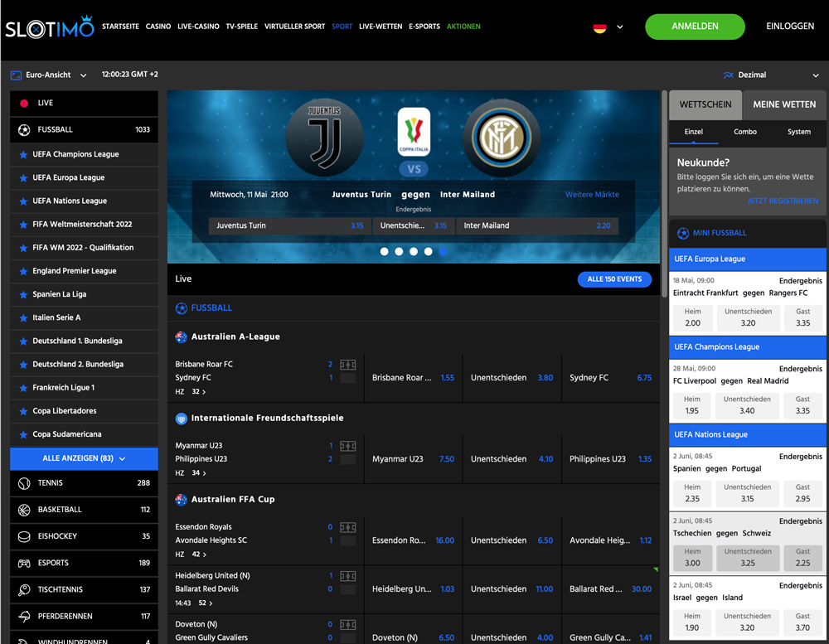This screenshot has width=829, height=644.
Task: Select second carousel dot on banner
Action: point(400,252)
